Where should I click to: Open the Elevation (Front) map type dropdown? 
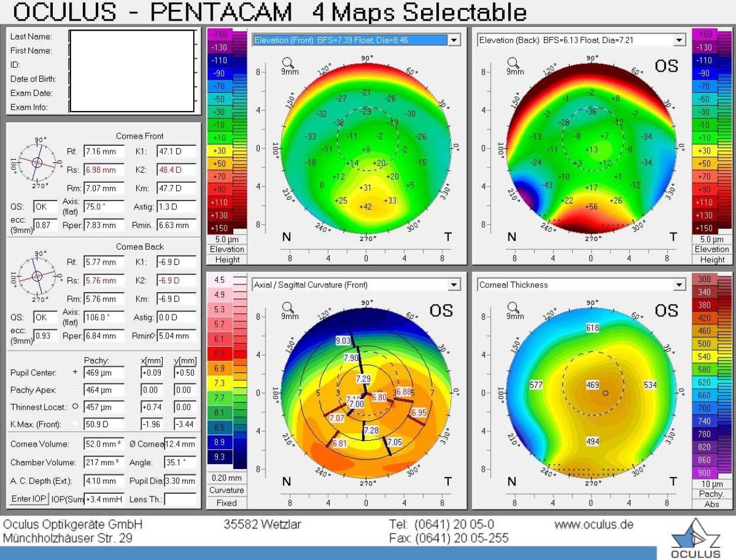coord(454,40)
